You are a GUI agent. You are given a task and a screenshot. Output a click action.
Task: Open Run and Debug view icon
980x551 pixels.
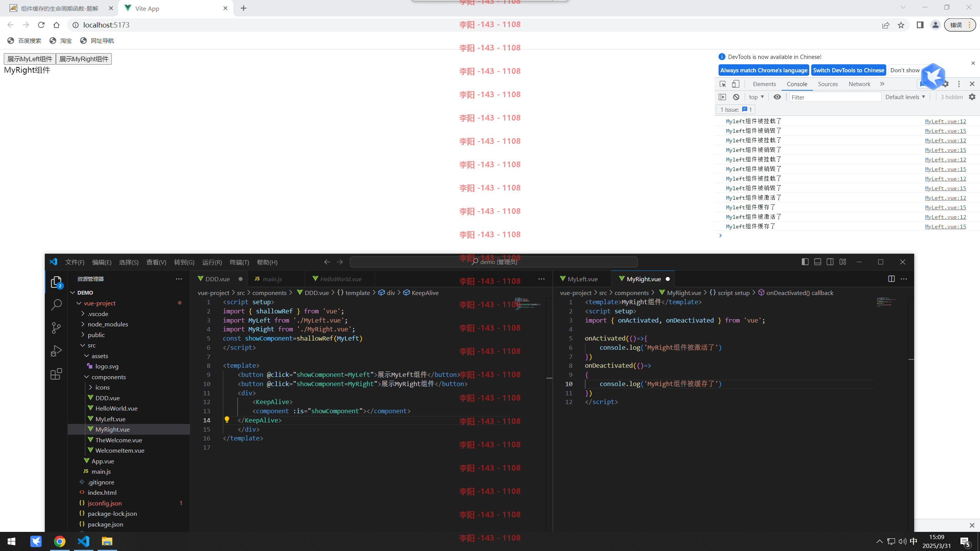click(56, 351)
